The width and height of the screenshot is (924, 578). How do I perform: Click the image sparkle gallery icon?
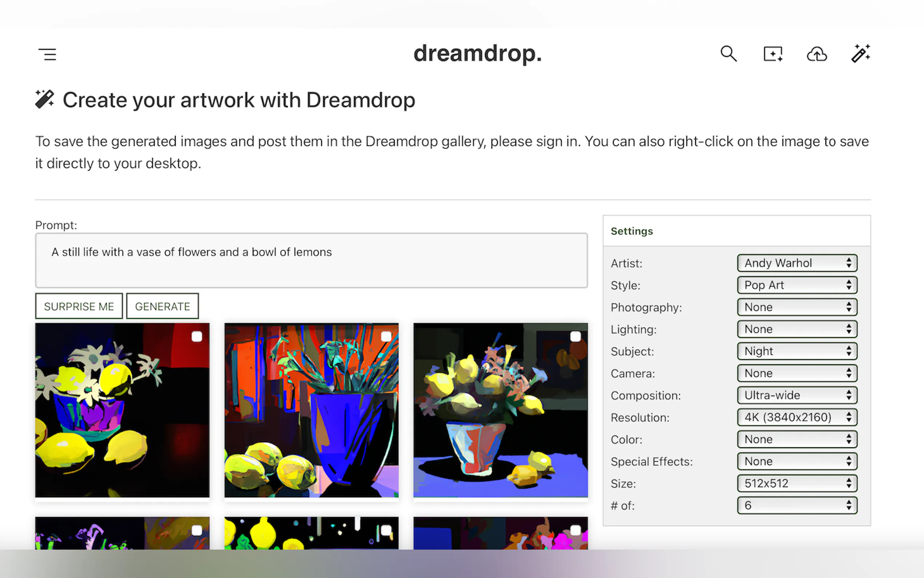pos(773,54)
